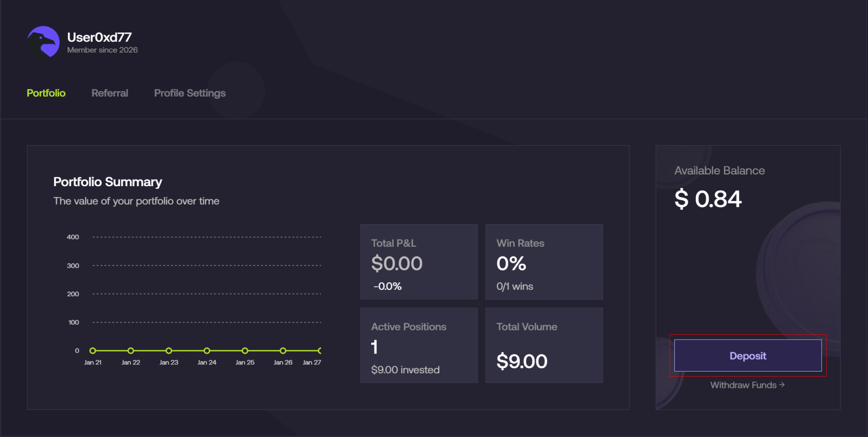This screenshot has height=437, width=868.
Task: Open the Active Positions card
Action: click(419, 345)
